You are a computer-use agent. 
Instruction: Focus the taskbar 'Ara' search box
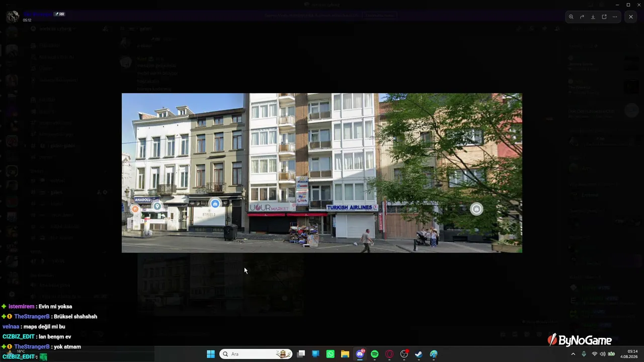pos(256,354)
